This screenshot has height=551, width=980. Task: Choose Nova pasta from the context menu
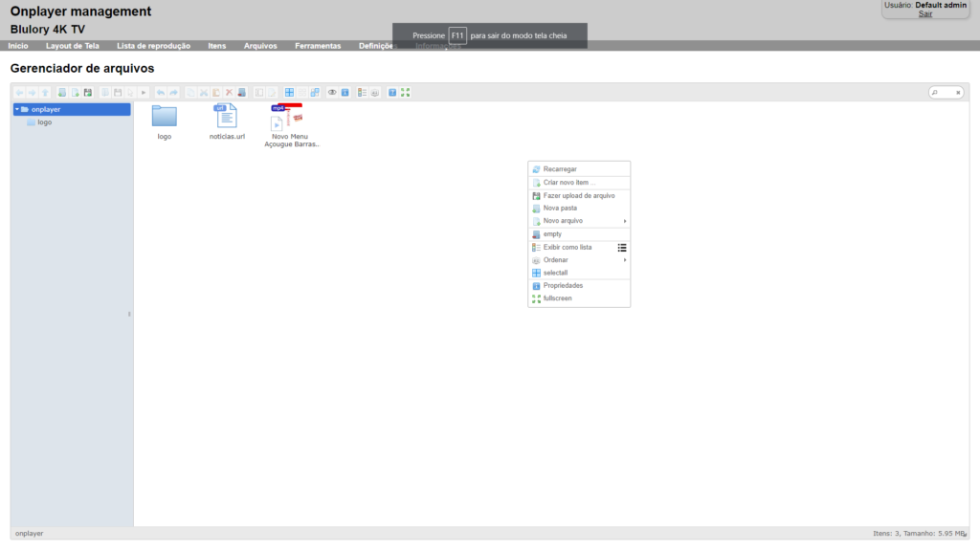coord(579,208)
